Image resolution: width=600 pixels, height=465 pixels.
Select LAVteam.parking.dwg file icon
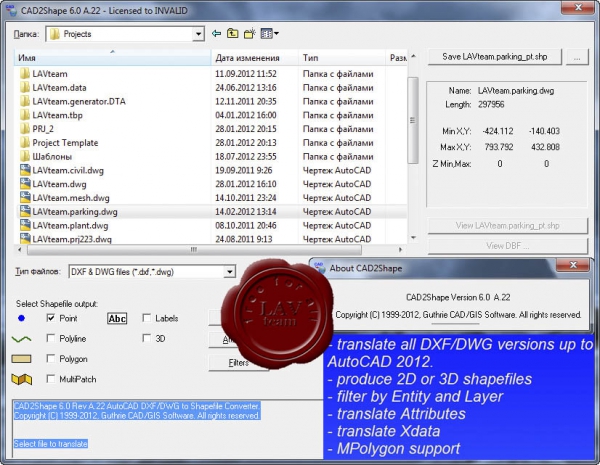pyautogui.click(x=25, y=212)
